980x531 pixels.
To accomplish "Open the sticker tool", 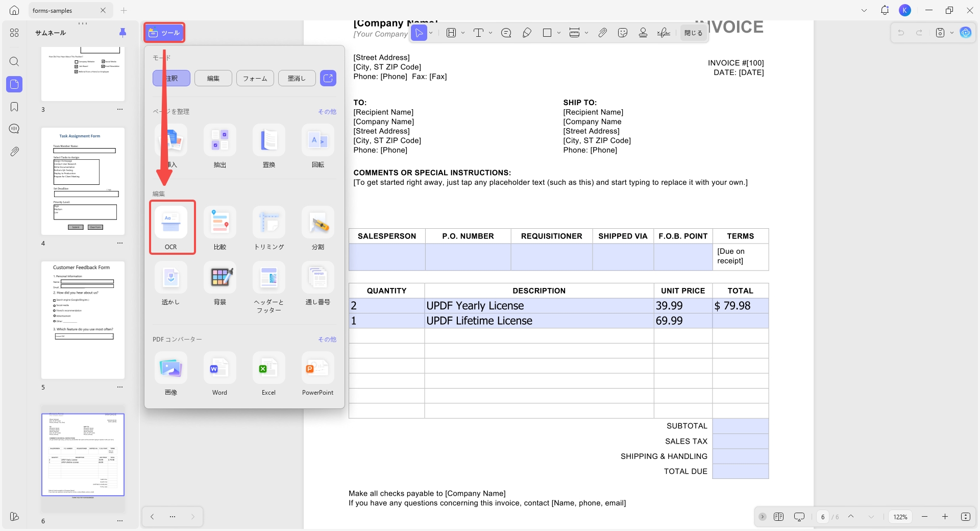I will pos(623,33).
